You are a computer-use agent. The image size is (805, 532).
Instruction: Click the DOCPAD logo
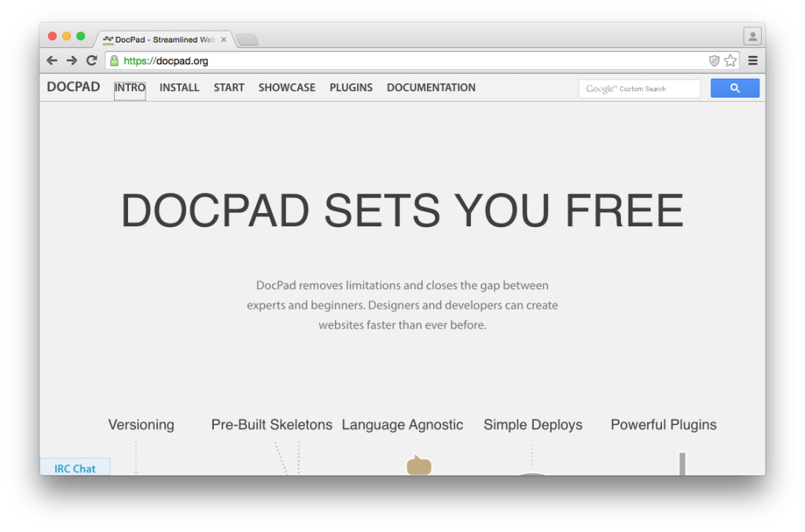[72, 87]
